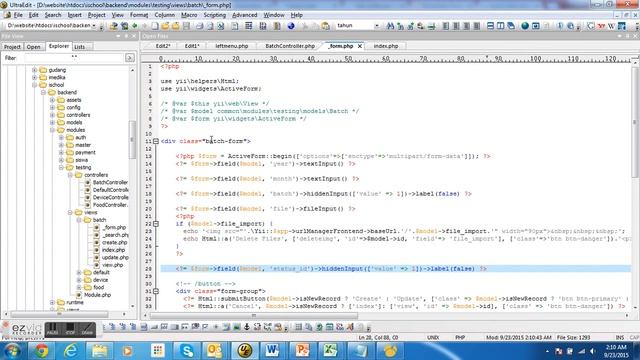Expand the device views folder

tap(79, 280)
